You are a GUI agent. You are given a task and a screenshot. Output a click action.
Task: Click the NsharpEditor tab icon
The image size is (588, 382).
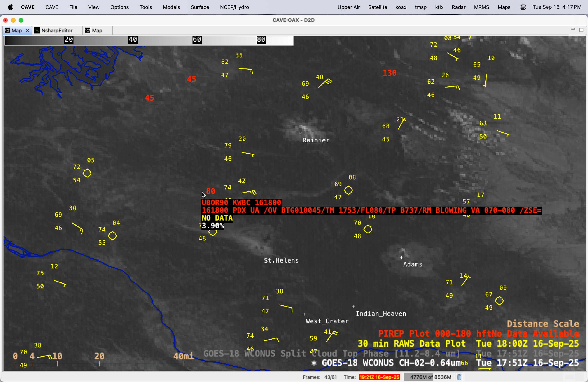click(x=37, y=30)
